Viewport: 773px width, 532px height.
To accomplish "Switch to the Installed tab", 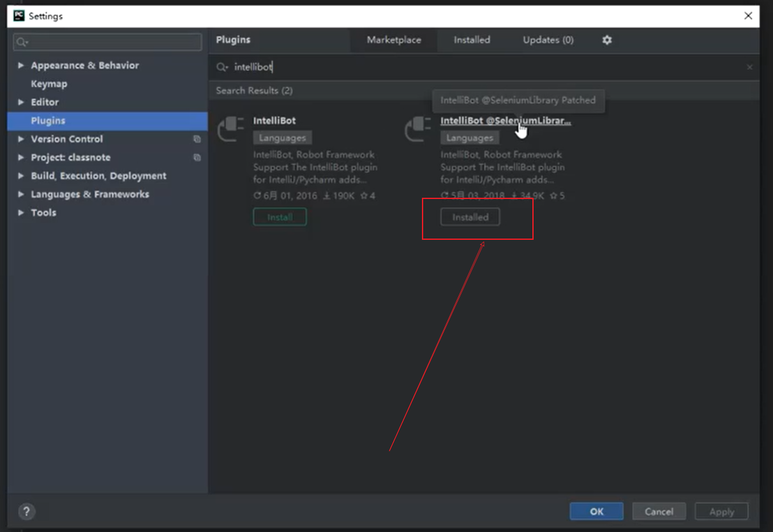I will point(472,40).
